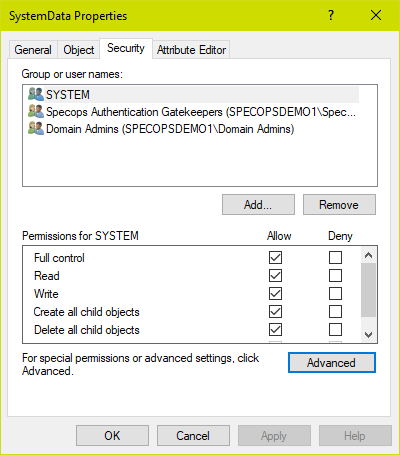Uncheck Allow for Delete all child objects
This screenshot has height=455, width=400.
point(275,330)
